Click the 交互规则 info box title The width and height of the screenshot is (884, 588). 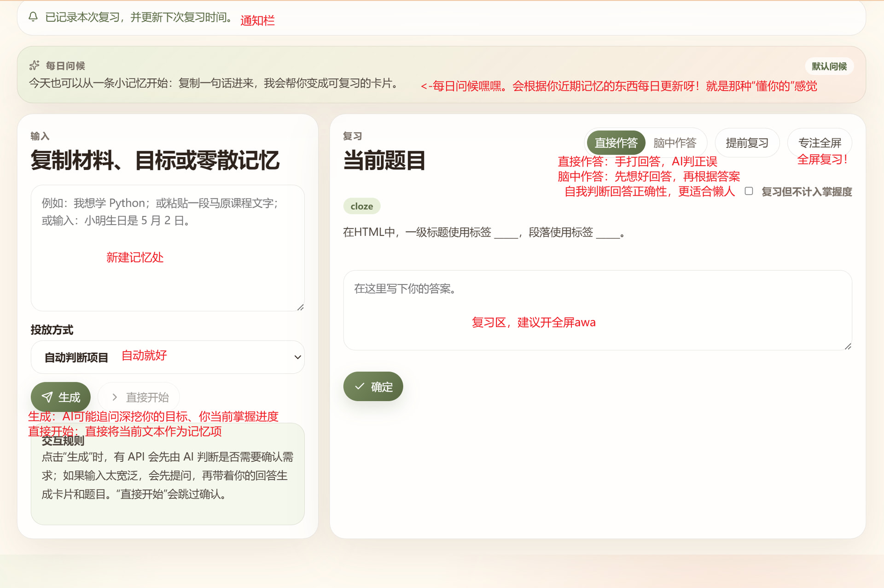(63, 441)
